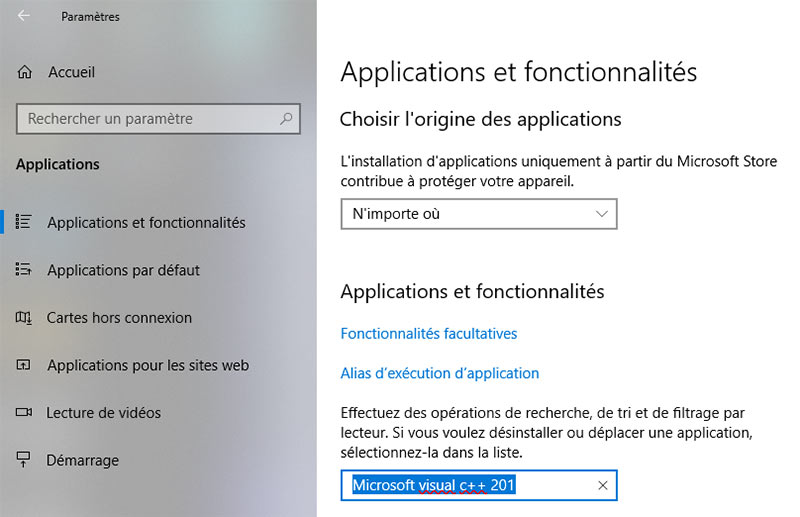The image size is (800, 517).
Task: Click the search magnifier icon
Action: tap(286, 119)
